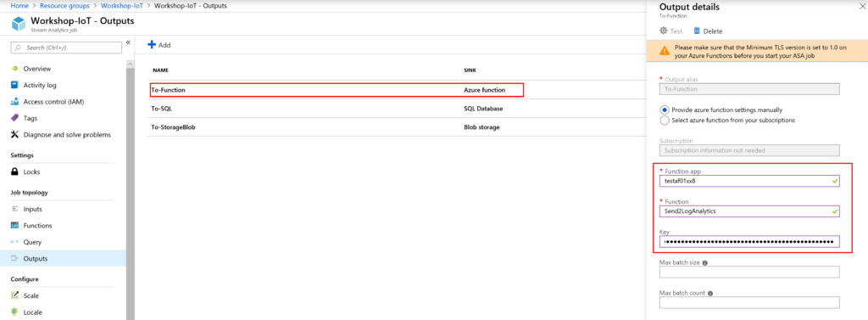
Task: Click the blue plus Add icon
Action: 152,45
